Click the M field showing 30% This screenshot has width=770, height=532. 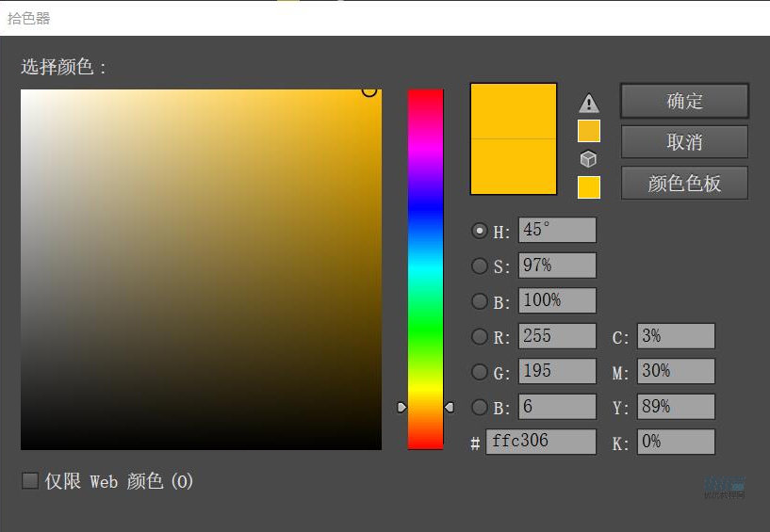tap(676, 371)
